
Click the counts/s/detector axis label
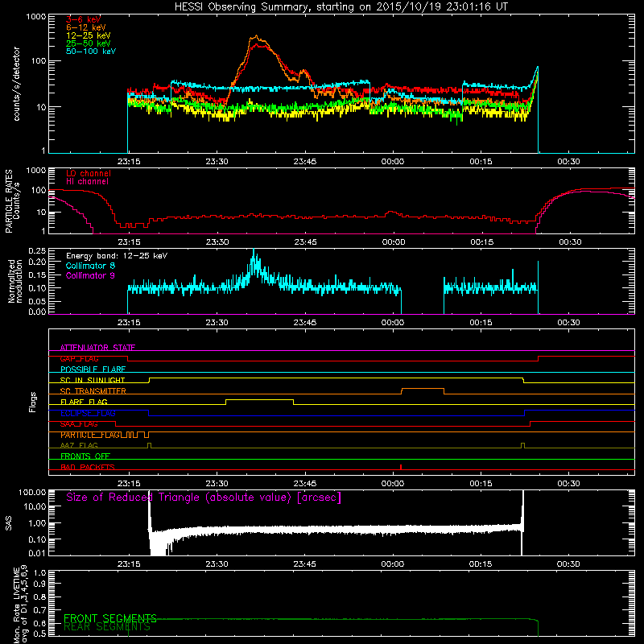point(16,84)
